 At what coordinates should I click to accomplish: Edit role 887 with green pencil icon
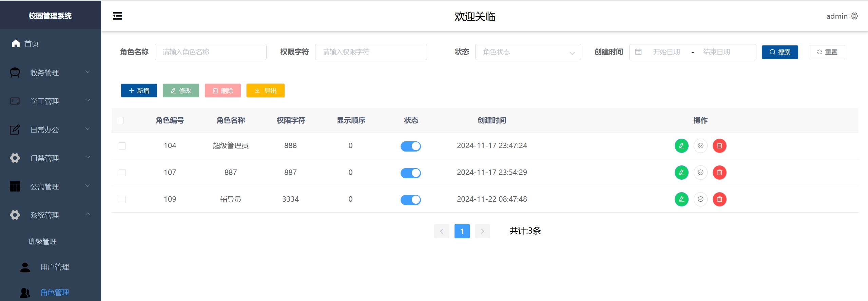[x=681, y=173]
